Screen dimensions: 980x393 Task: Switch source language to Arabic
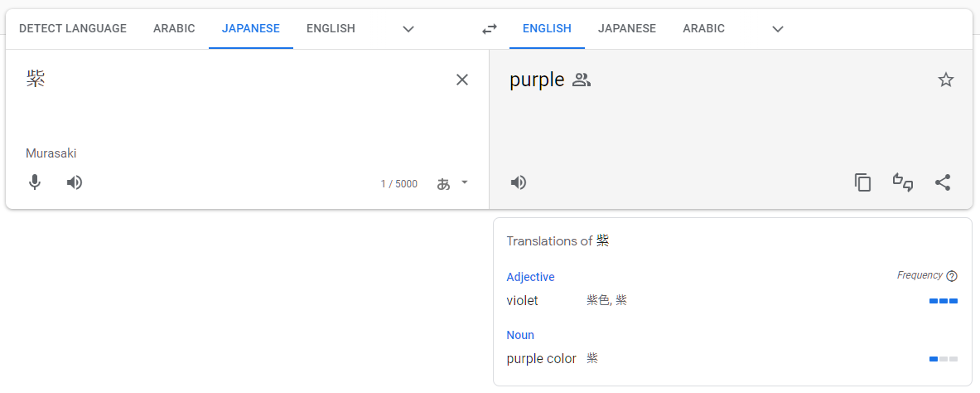[x=174, y=29]
